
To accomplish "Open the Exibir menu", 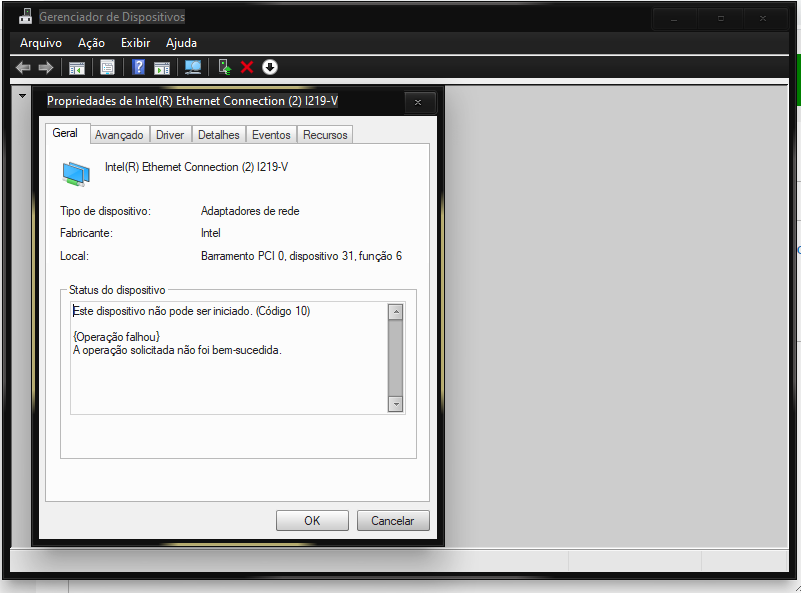I will 135,43.
